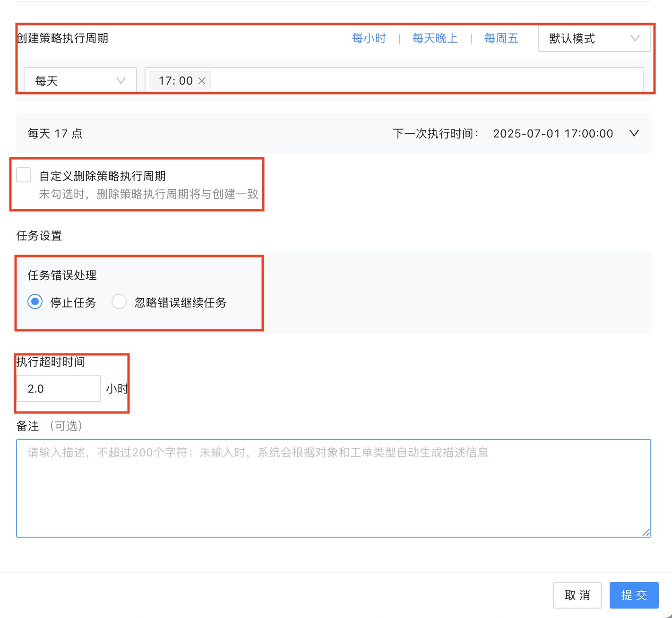
Task: Click the textarea resize handle corner
Action: [x=646, y=532]
